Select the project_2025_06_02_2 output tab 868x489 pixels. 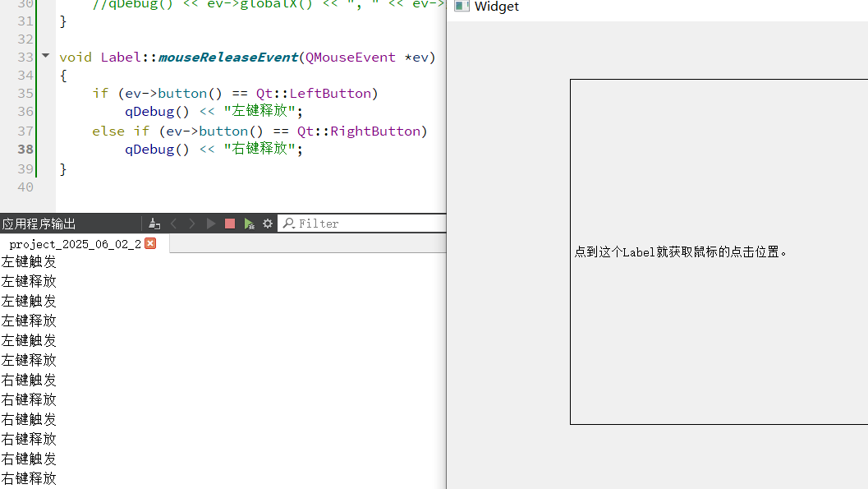click(76, 244)
